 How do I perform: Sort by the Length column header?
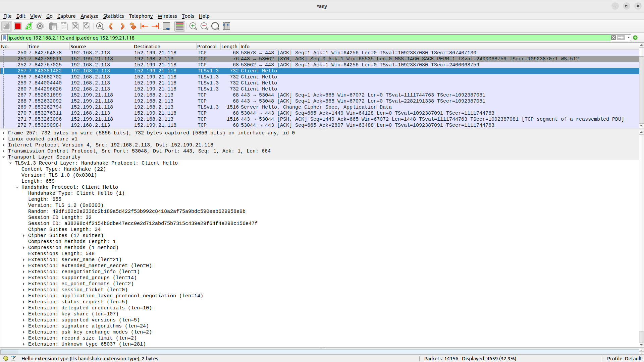(x=230, y=47)
